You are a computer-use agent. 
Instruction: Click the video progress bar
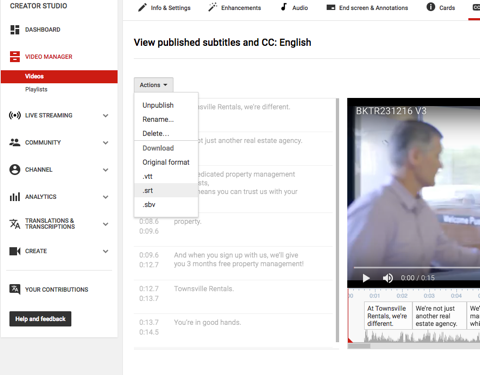pyautogui.click(x=417, y=267)
